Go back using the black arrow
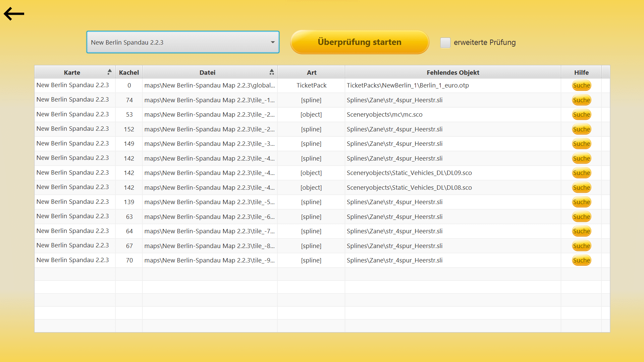The width and height of the screenshot is (644, 362). pos(14,14)
